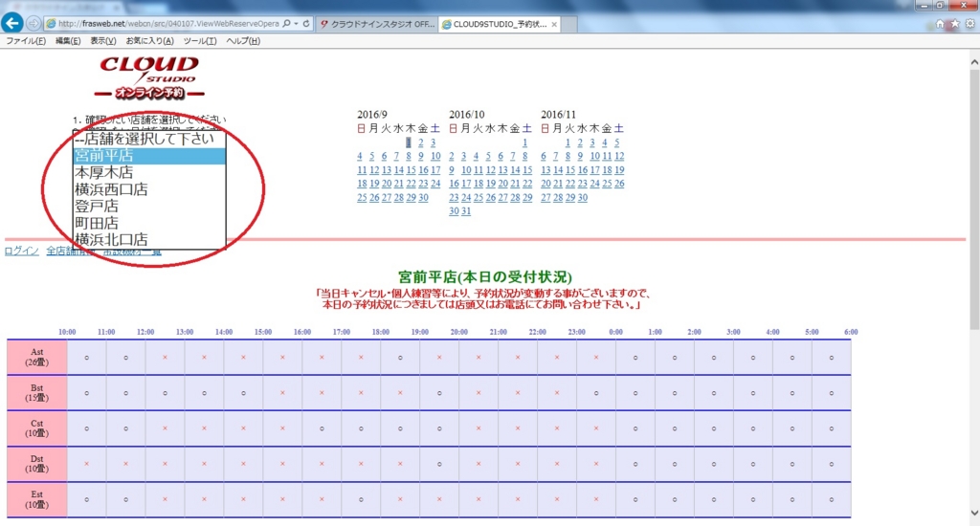Click the Est 6:00 column last slot
The width and height of the screenshot is (980, 526).
pos(832,500)
